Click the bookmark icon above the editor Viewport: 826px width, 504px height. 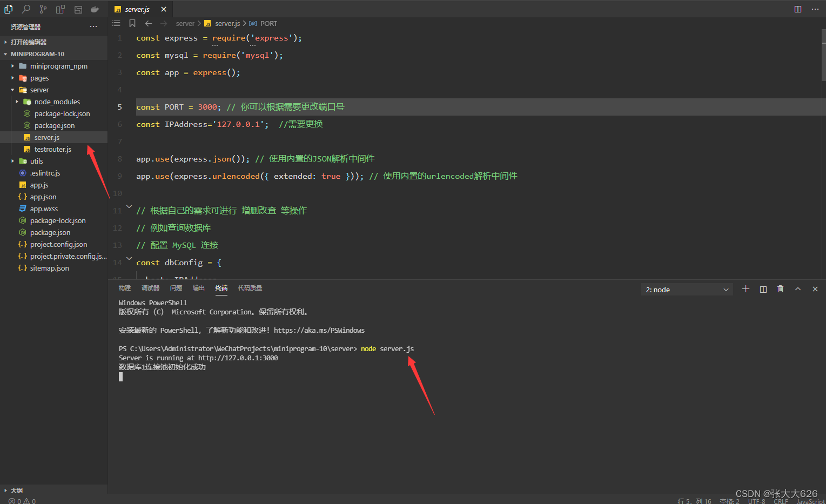coord(132,23)
